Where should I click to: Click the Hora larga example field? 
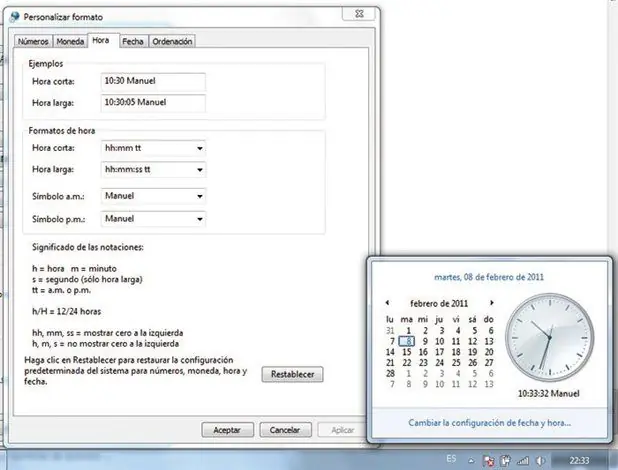(x=153, y=103)
